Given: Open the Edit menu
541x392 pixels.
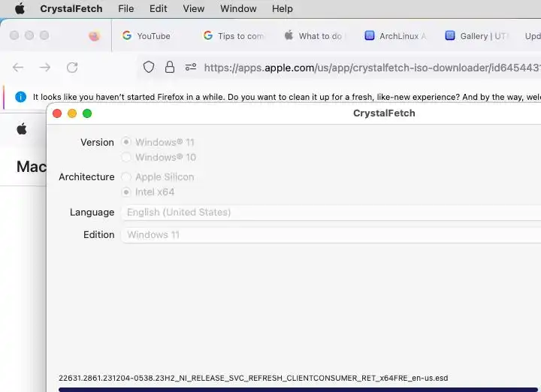Looking at the screenshot, I should pos(158,8).
